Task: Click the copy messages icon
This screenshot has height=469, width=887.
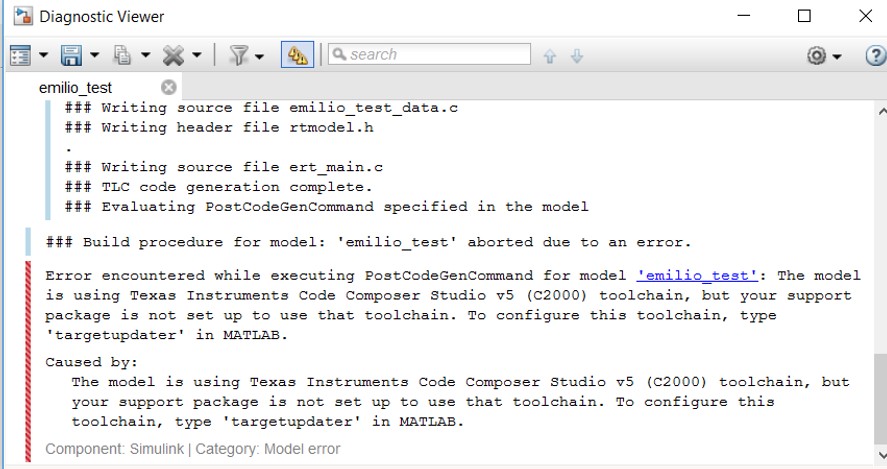Action: tap(122, 55)
